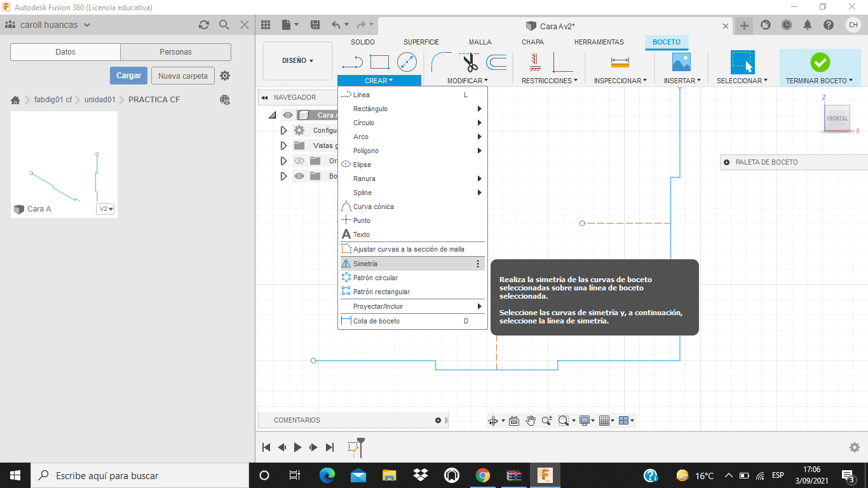The width and height of the screenshot is (868, 488).
Task: Click the Cargar button
Action: [x=128, y=76]
